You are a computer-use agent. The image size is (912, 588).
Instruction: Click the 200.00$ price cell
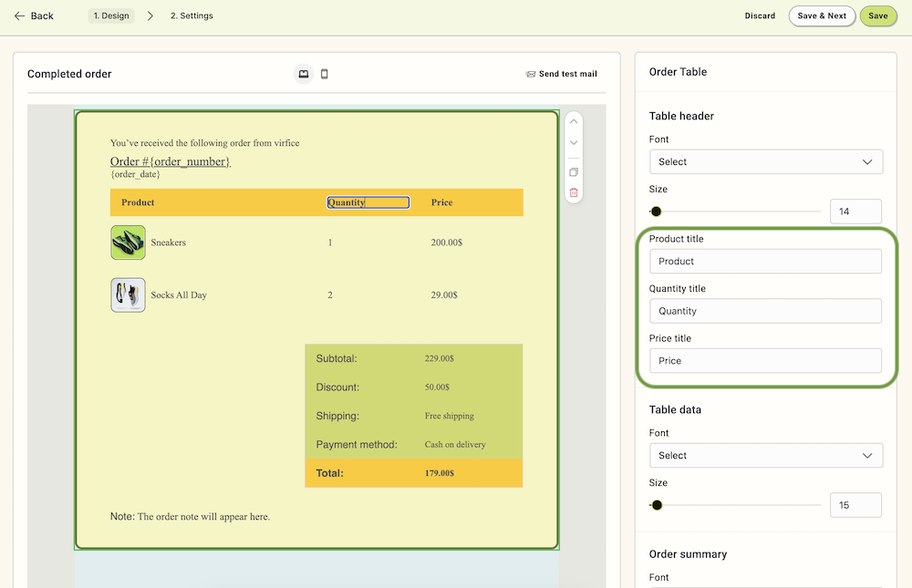coord(446,242)
